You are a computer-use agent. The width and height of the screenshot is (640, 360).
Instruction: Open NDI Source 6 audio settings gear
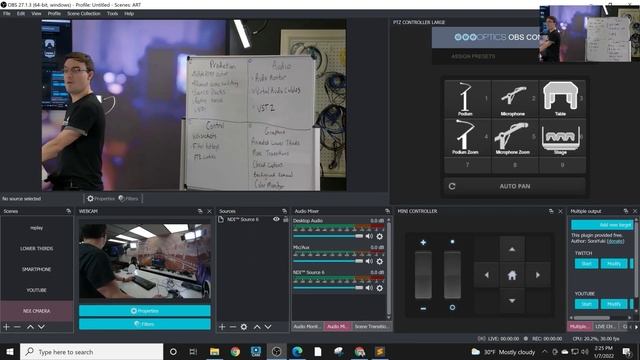380,288
